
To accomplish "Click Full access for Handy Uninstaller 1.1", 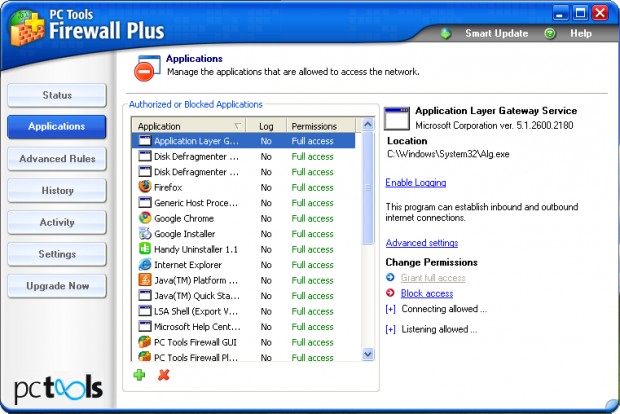I will (312, 250).
